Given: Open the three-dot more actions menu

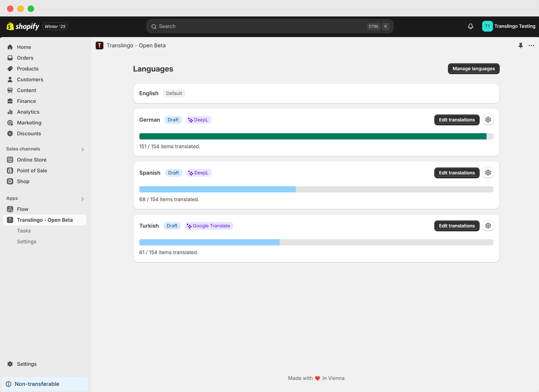Looking at the screenshot, I should pyautogui.click(x=531, y=46).
